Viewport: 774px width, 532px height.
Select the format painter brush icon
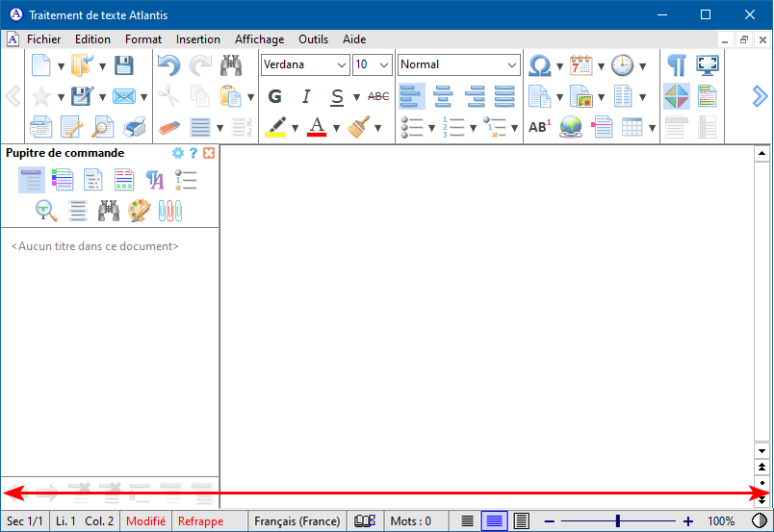[x=359, y=127]
